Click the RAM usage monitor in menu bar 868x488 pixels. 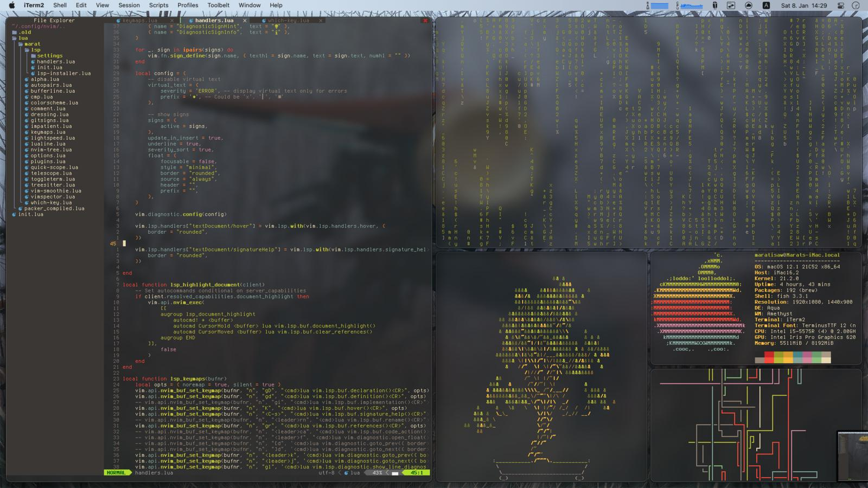[659, 5]
